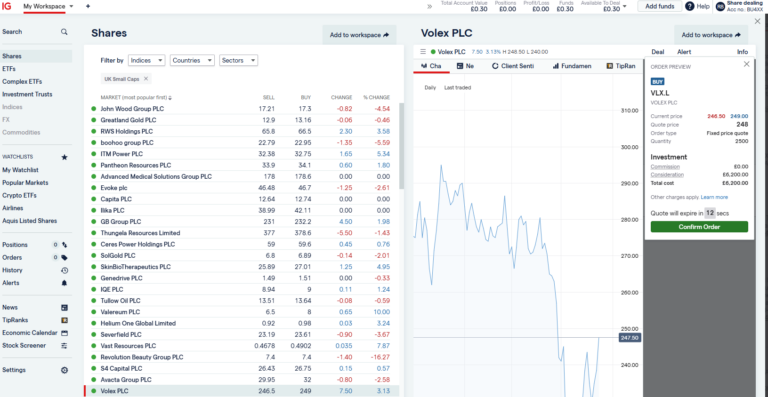Expand the Indices filter dropdown
The height and width of the screenshot is (397, 768).
pos(147,61)
